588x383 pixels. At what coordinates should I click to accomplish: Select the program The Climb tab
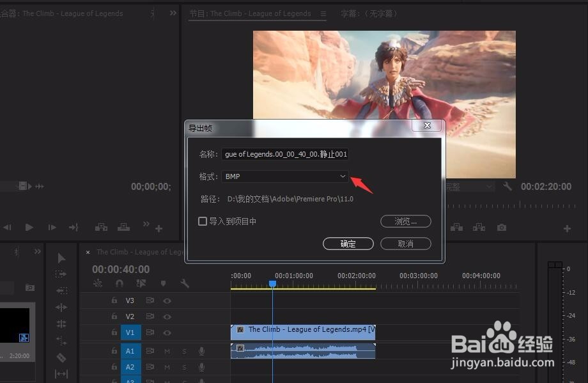(x=250, y=14)
